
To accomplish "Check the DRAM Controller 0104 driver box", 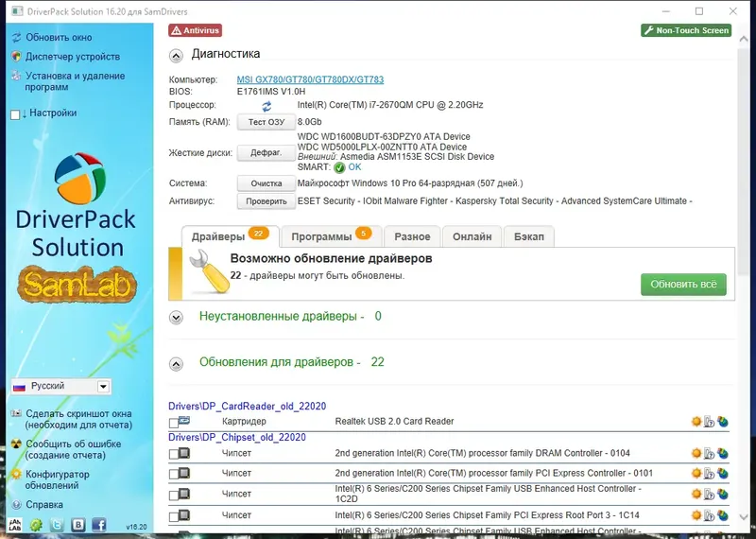I will coord(174,455).
